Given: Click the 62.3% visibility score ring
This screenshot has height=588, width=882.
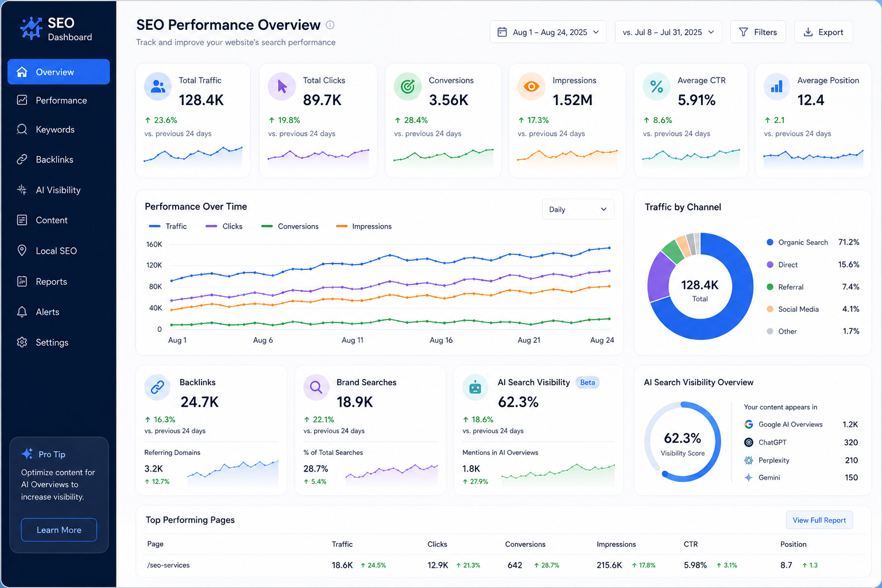Looking at the screenshot, I should [683, 442].
